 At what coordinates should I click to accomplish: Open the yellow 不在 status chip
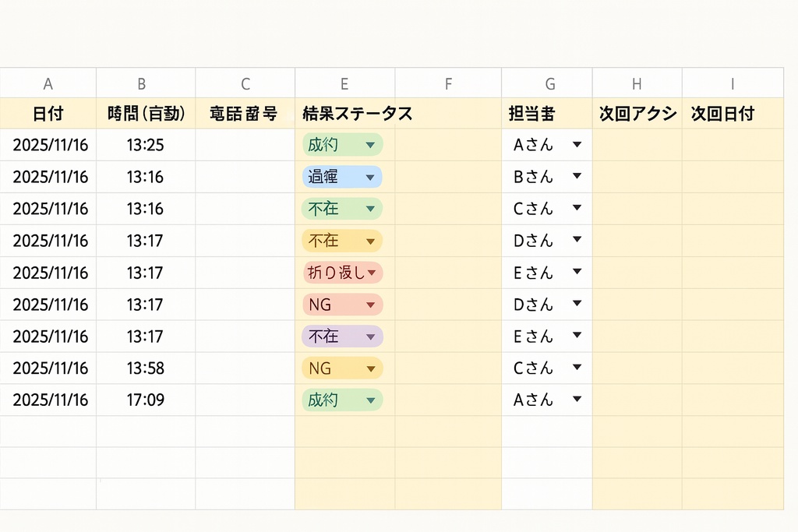[342, 241]
